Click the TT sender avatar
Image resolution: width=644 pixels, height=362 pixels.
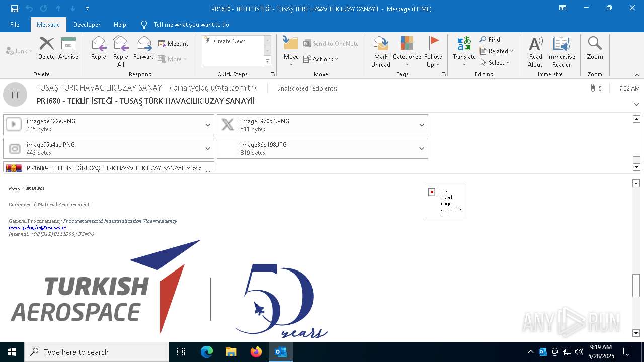point(15,95)
